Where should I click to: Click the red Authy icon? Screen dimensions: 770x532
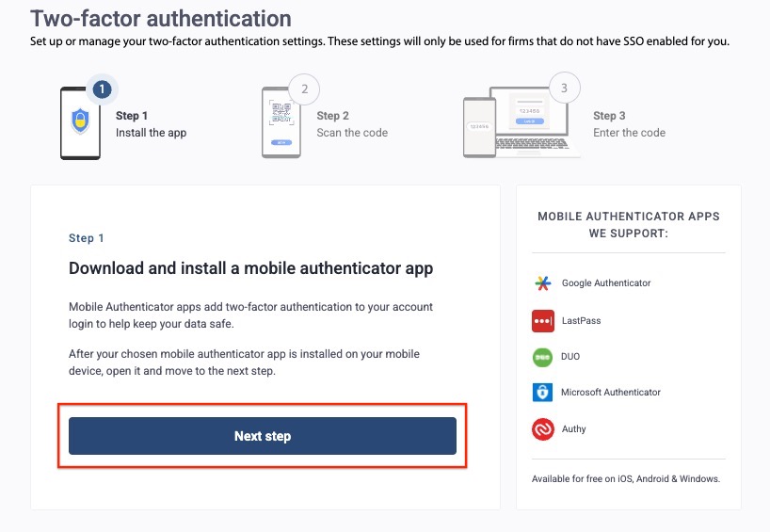click(542, 429)
